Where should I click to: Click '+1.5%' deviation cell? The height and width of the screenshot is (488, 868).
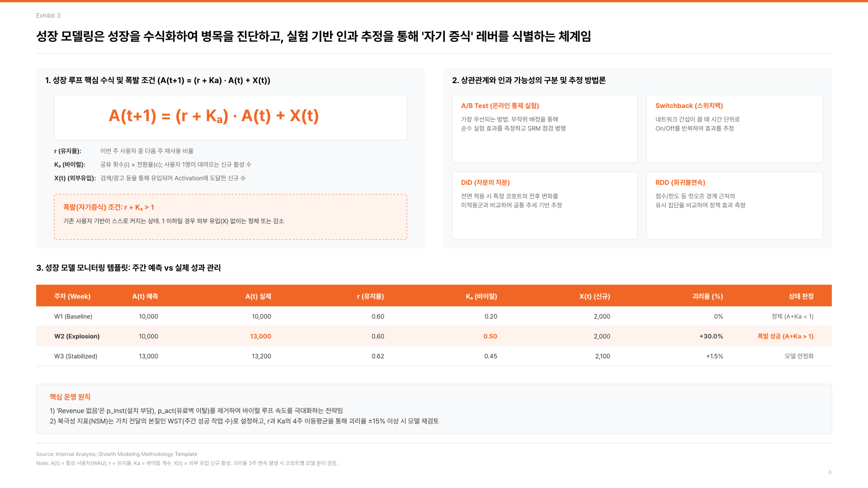715,356
